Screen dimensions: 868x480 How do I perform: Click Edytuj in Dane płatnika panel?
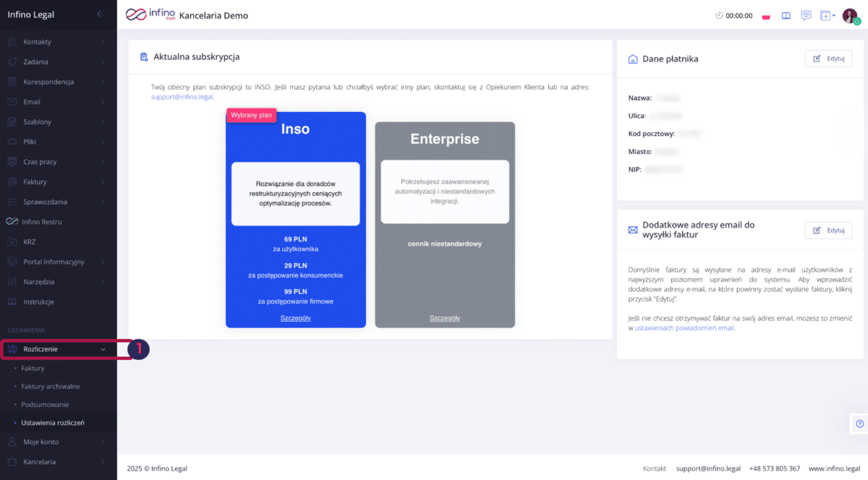coord(828,59)
